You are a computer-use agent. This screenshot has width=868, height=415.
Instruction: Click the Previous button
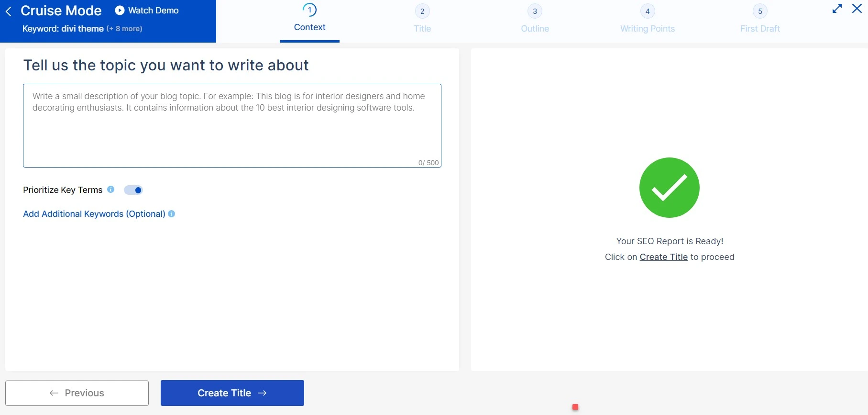(x=77, y=393)
